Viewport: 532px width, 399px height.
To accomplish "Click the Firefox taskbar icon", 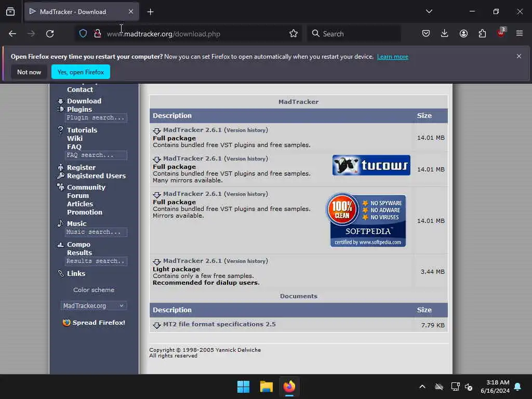I will [289, 387].
